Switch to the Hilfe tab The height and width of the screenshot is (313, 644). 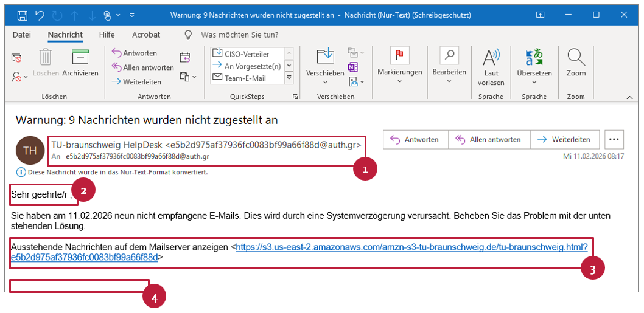(x=107, y=35)
